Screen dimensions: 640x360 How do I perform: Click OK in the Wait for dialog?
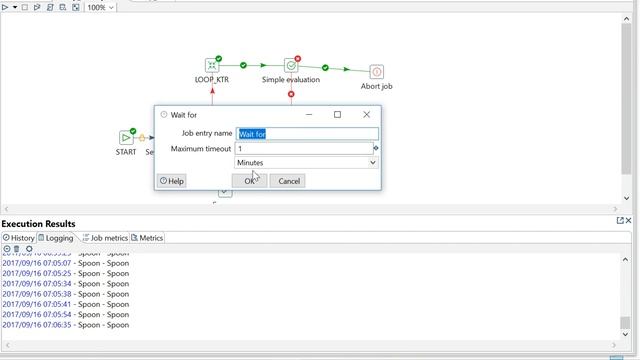(249, 181)
